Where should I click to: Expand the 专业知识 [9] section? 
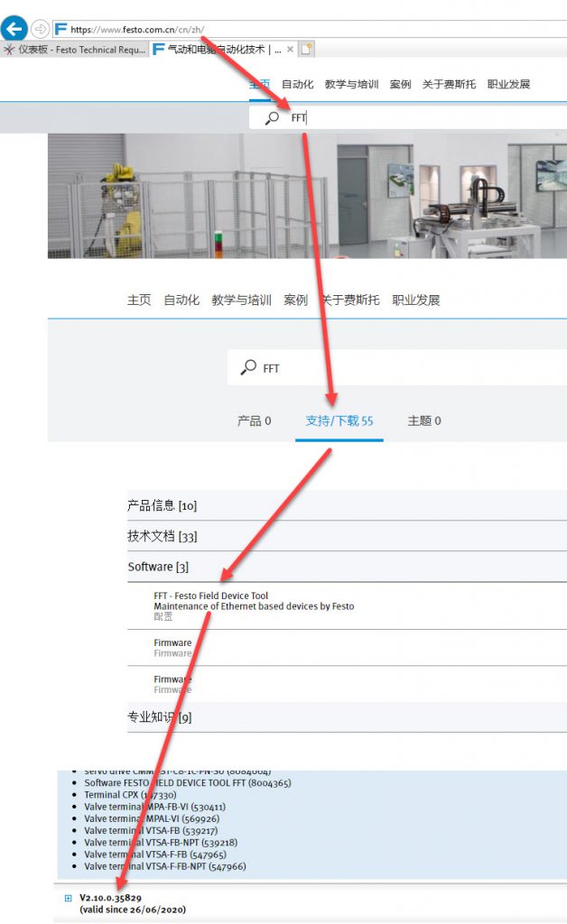pyautogui.click(x=347, y=717)
